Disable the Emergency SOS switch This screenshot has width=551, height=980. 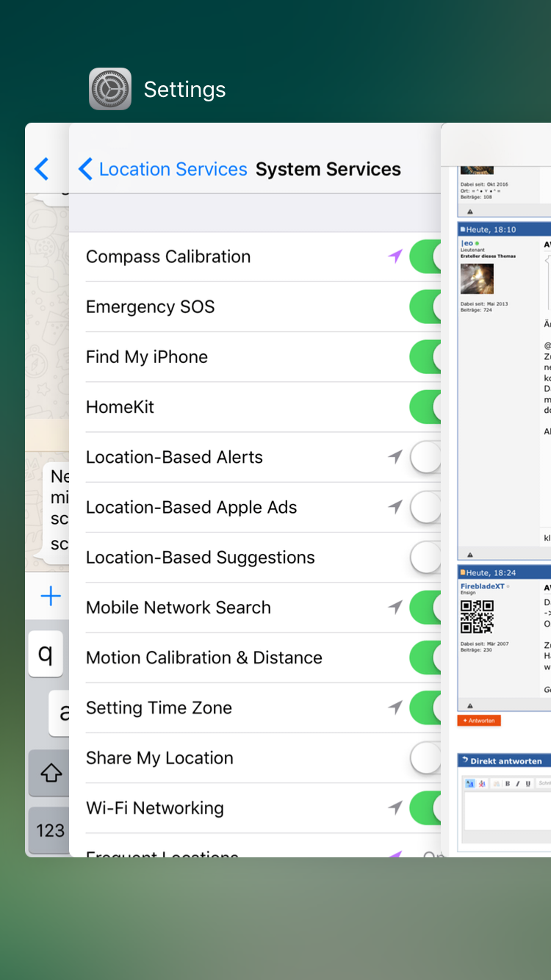click(425, 306)
